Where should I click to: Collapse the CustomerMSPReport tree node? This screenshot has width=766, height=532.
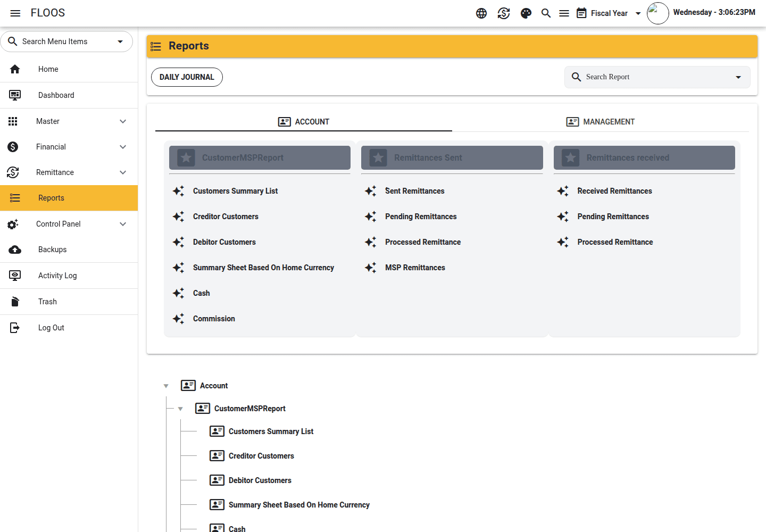pyautogui.click(x=180, y=409)
